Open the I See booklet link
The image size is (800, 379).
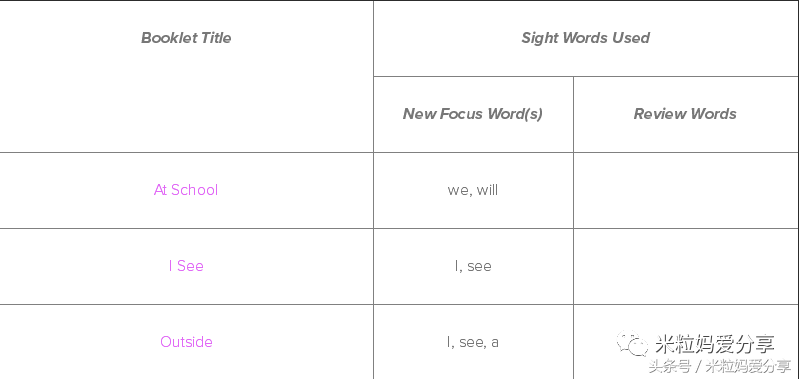[x=186, y=266]
